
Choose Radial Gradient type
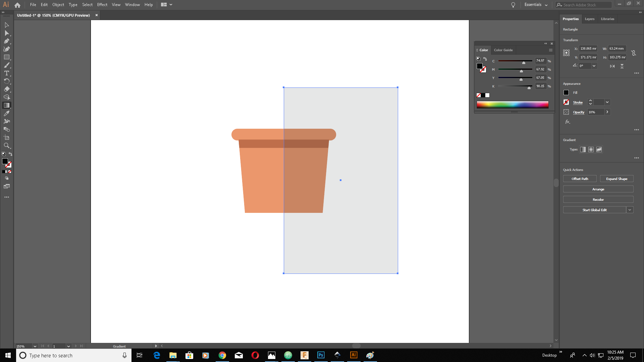pos(591,149)
